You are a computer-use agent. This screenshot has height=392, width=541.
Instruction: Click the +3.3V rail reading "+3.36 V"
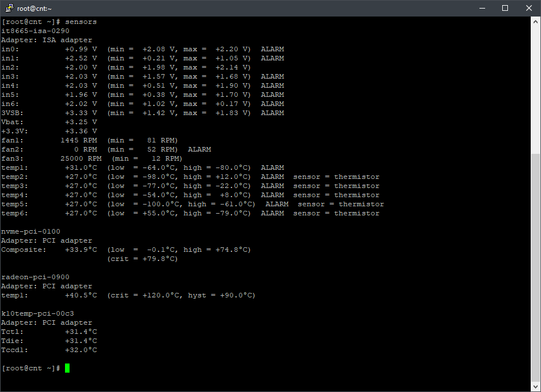pos(81,132)
